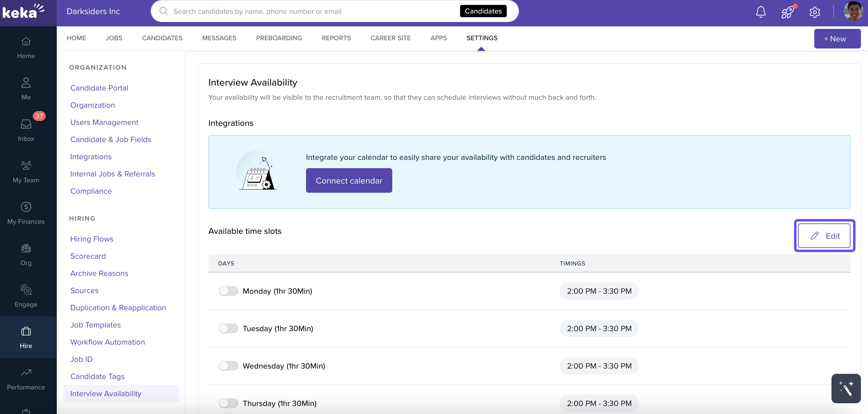Enable the Monday availability toggle
This screenshot has height=414, width=868.
(228, 291)
